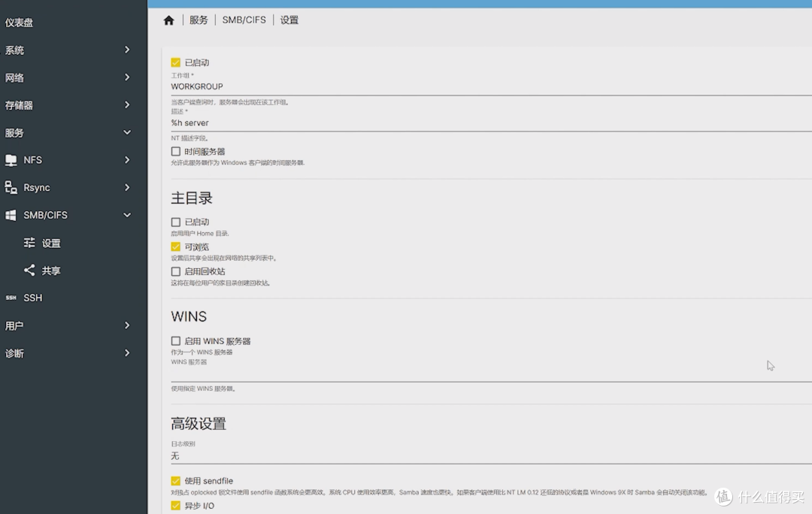
Task: Toggle the 异步 I/O checkbox
Action: pyautogui.click(x=176, y=506)
